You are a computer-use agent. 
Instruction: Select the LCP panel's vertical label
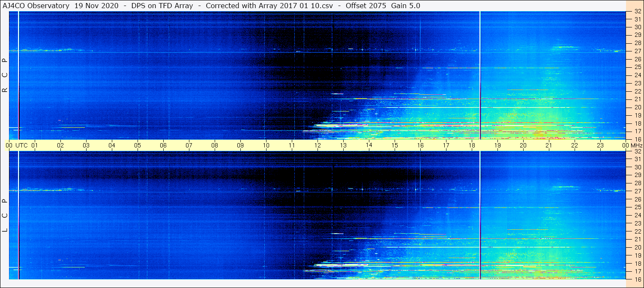pyautogui.click(x=5, y=215)
